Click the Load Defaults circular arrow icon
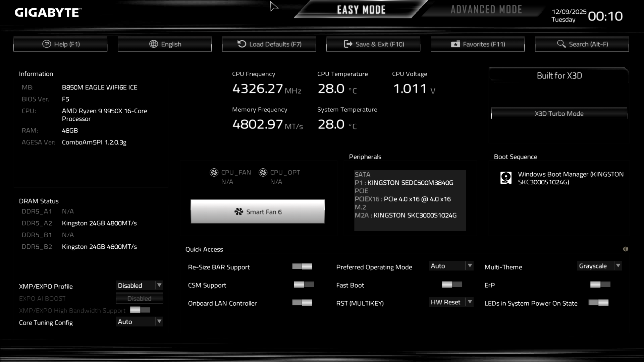The width and height of the screenshot is (644, 362). (241, 44)
